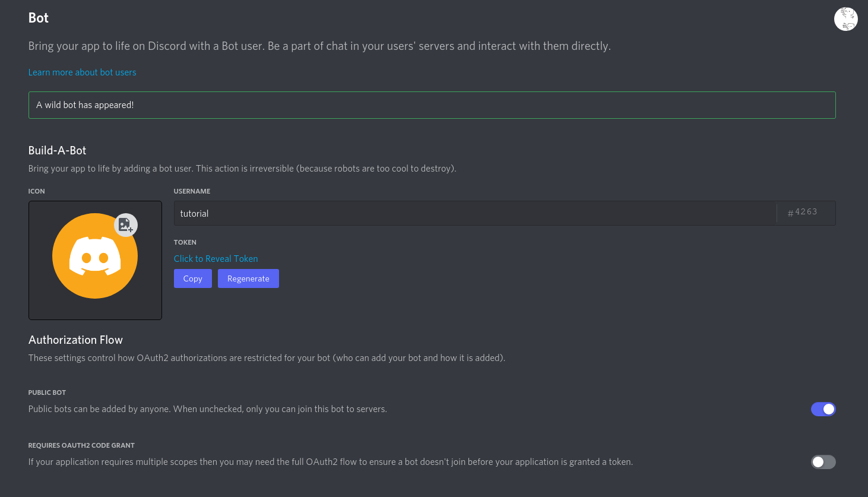This screenshot has height=497, width=868.
Task: Click the 'A wild bot has appeared!' banner
Action: coord(432,105)
